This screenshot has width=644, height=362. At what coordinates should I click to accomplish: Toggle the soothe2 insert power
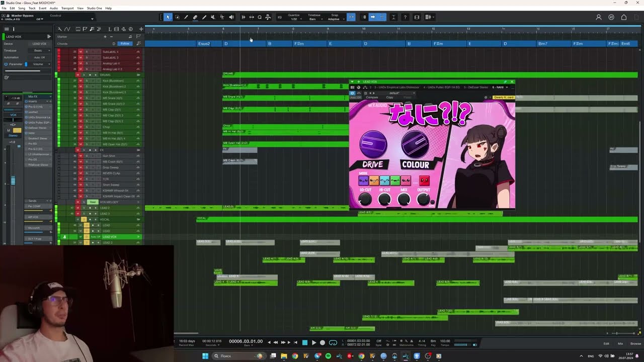tap(26, 112)
